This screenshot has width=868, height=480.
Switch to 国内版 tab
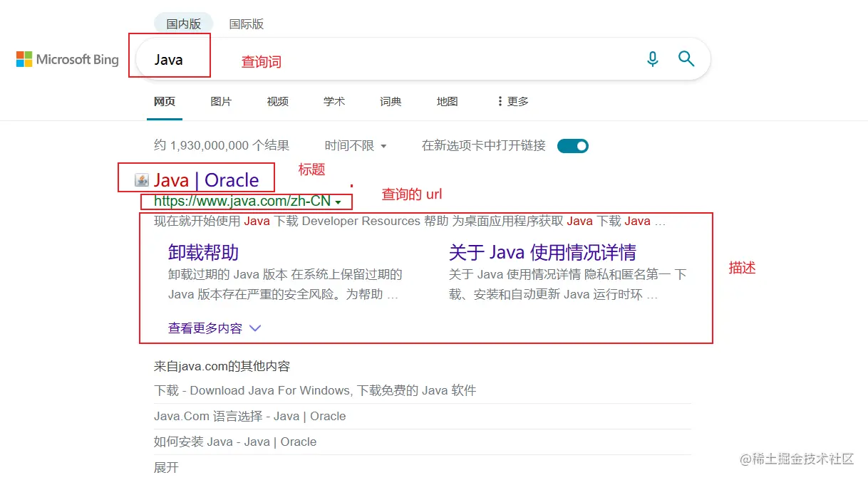coord(184,24)
